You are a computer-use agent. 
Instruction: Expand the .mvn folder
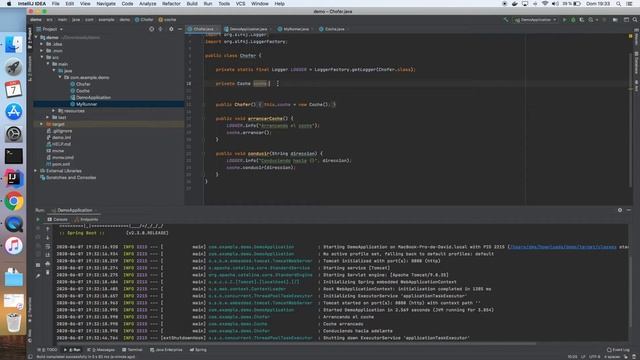42,51
